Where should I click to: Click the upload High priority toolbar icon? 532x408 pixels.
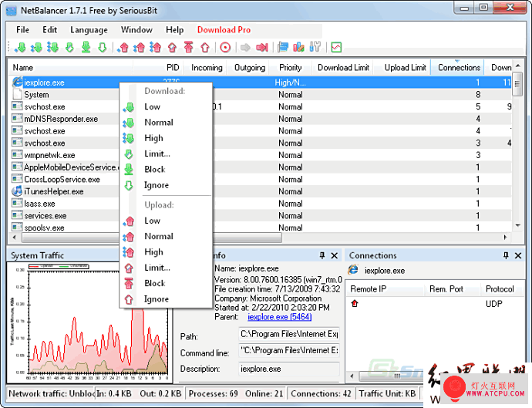point(156,47)
